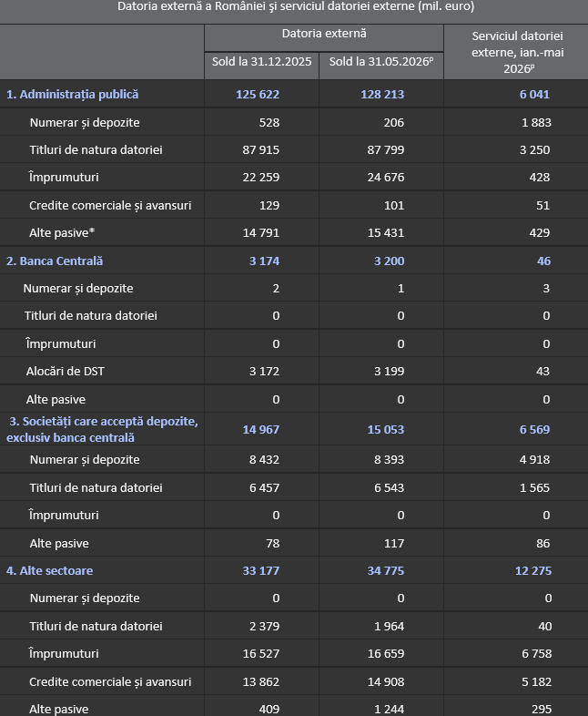Click the value 128 213 for Administrația publică

(382, 94)
